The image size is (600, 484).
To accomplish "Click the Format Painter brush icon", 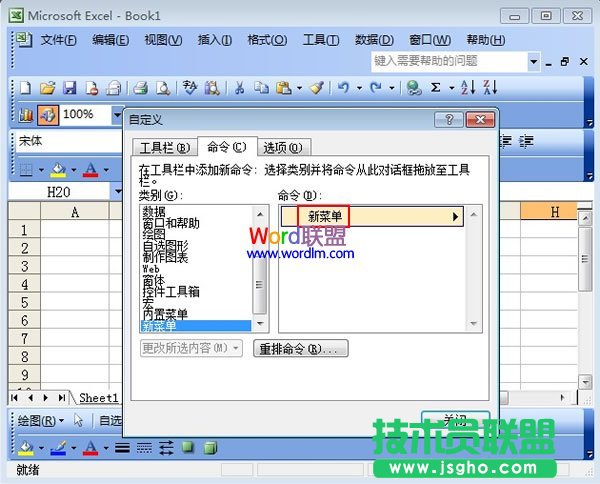I will tap(316, 88).
